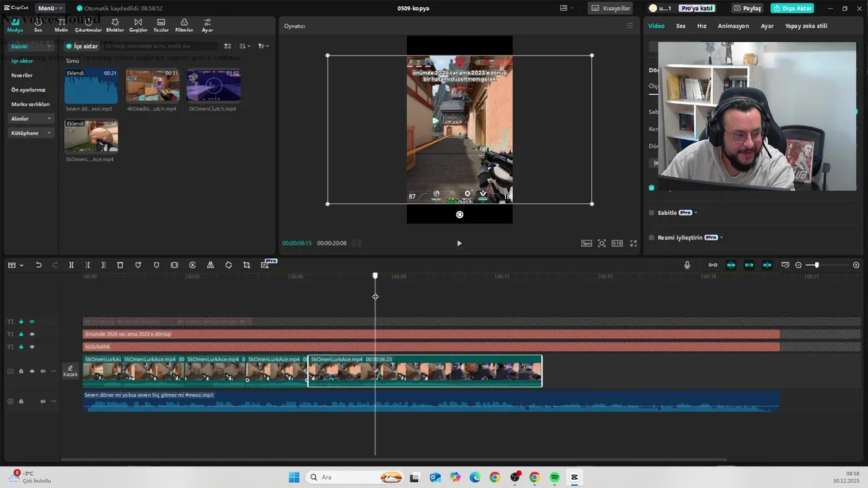The image size is (868, 488).
Task: Enable the Resmi iyileştirin checkbox
Action: click(x=652, y=238)
